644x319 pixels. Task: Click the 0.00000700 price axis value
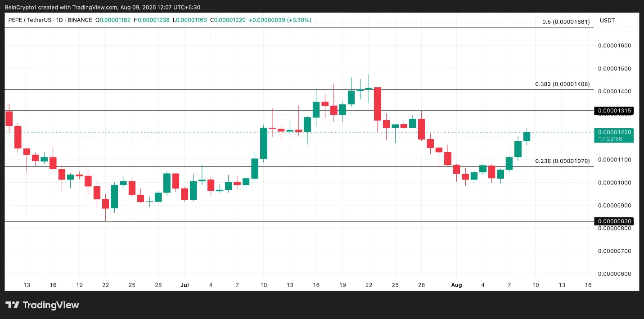[614, 251]
